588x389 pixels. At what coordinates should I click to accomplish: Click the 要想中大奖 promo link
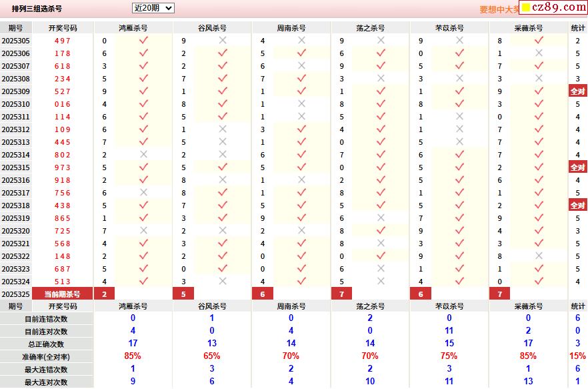pyautogui.click(x=499, y=9)
